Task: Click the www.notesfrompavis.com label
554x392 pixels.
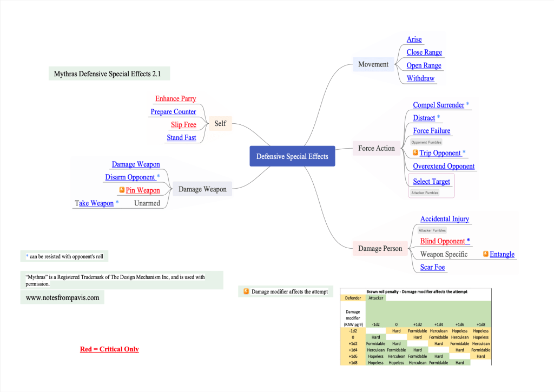Action: coord(63,297)
